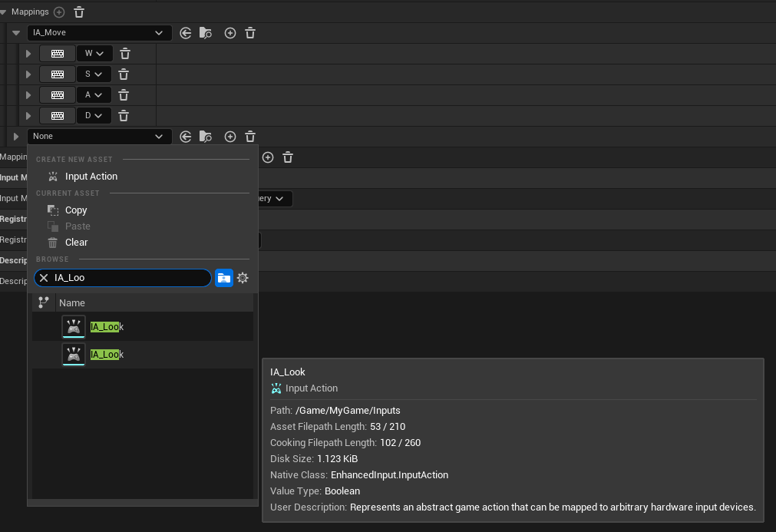Choose Copy from the current asset menu

click(76, 210)
